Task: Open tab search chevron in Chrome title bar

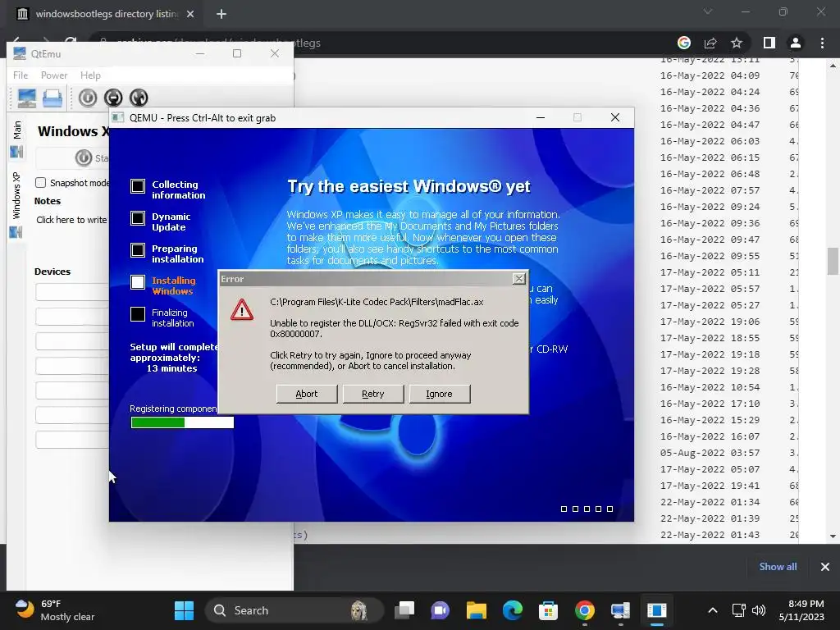Action: click(x=708, y=11)
